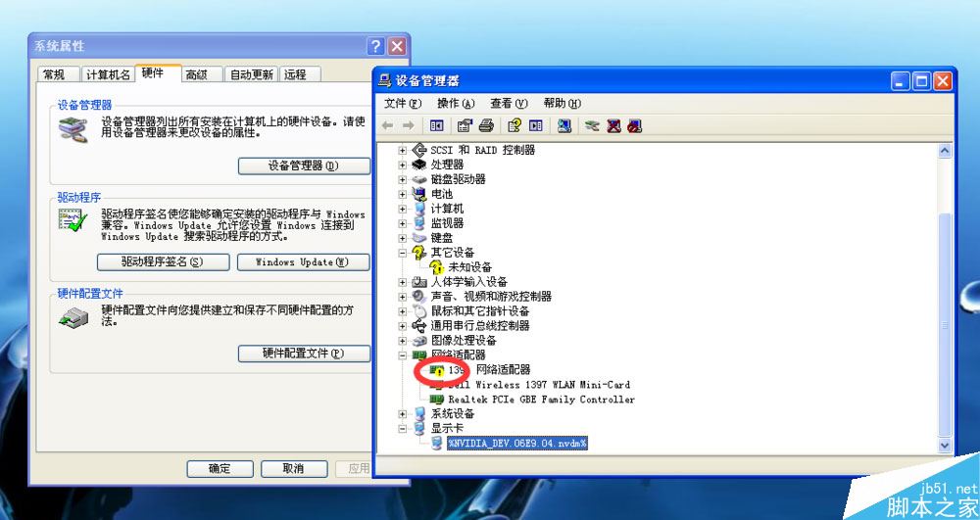Open the 帮助(H) menu
Screen dimensions: 980x520
(562, 103)
